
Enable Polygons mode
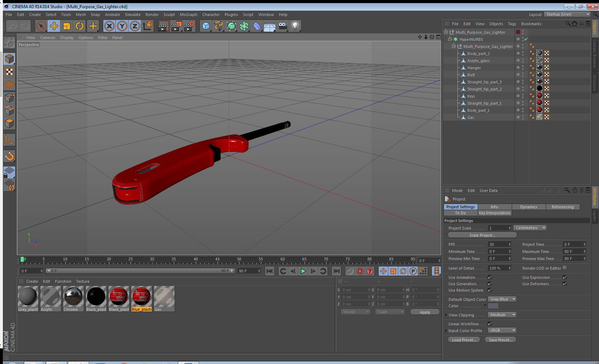click(9, 123)
